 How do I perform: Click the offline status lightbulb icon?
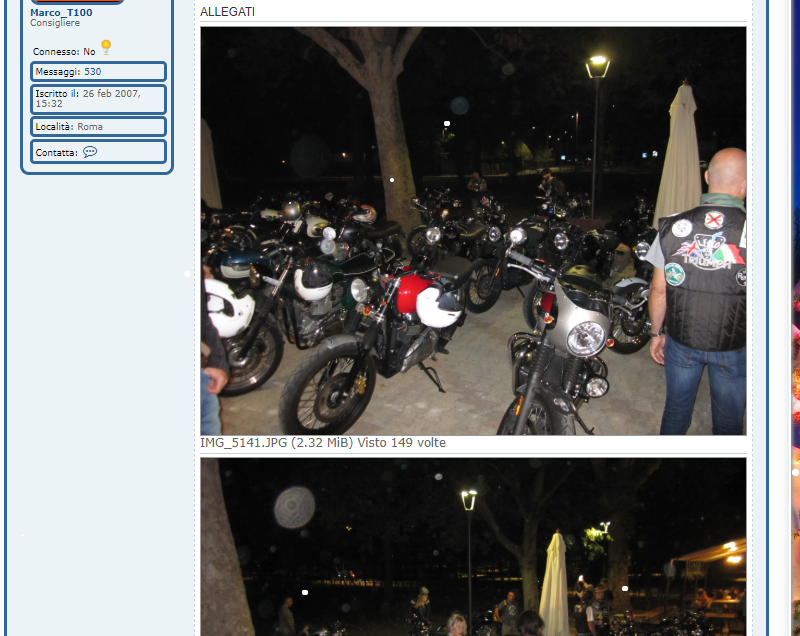point(106,47)
